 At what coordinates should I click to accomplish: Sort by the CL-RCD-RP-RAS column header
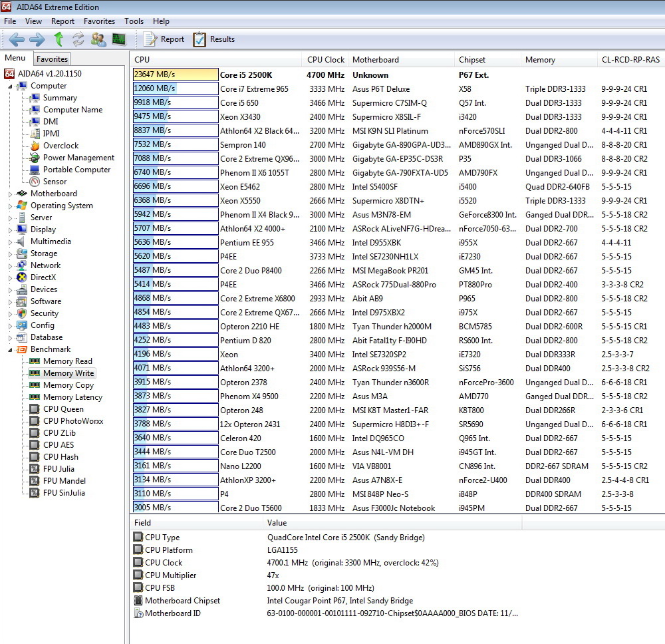coord(630,60)
